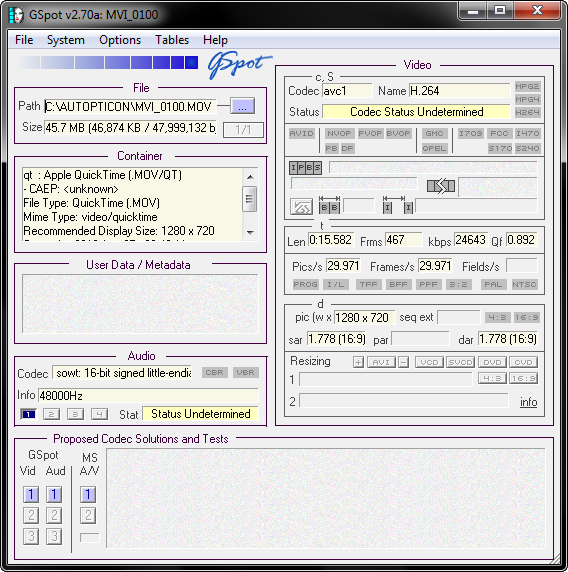Open the System menu

point(66,40)
